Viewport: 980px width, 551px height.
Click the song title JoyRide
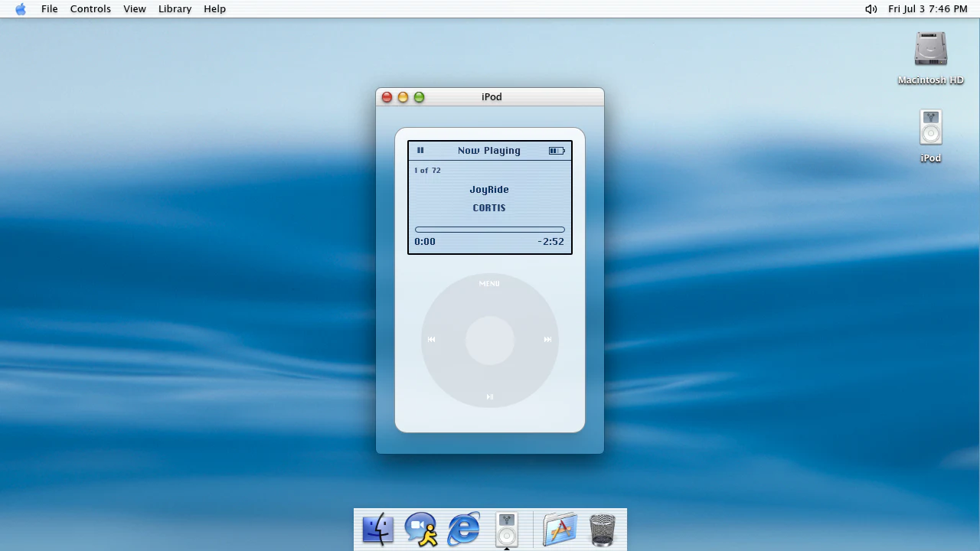coord(489,190)
